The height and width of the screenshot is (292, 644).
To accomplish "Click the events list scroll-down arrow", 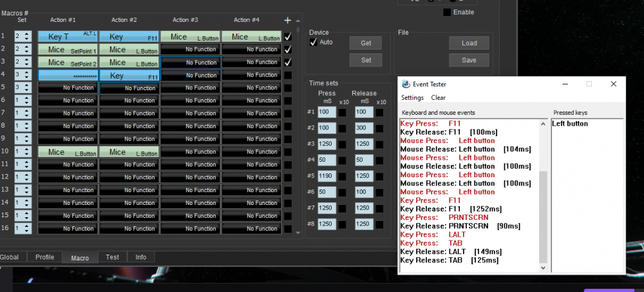I will coord(542,268).
